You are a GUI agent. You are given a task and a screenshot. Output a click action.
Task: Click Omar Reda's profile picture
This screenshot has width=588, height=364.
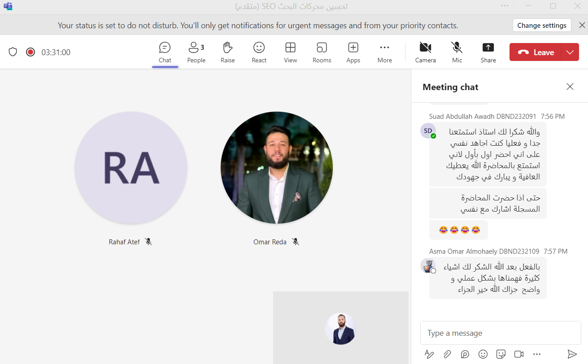point(277,168)
